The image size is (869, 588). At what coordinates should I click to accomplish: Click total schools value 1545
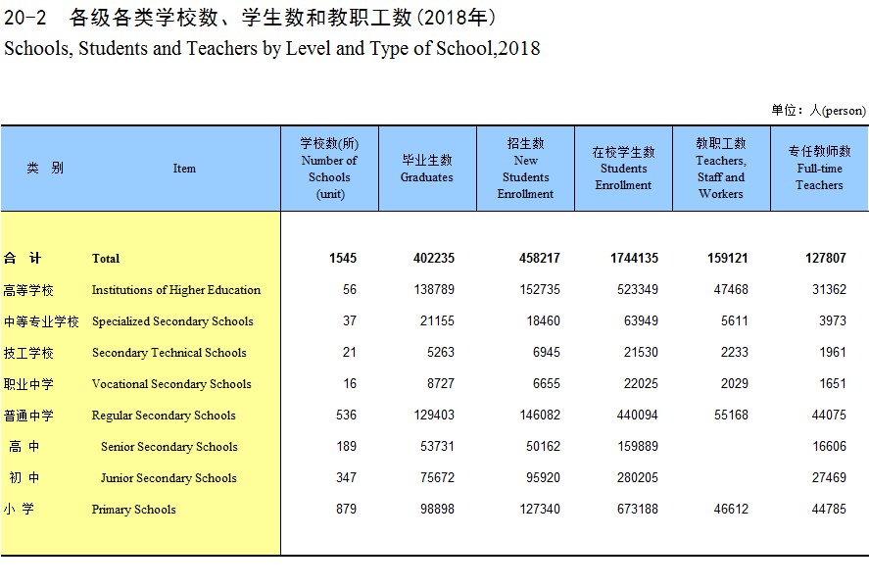coord(343,259)
